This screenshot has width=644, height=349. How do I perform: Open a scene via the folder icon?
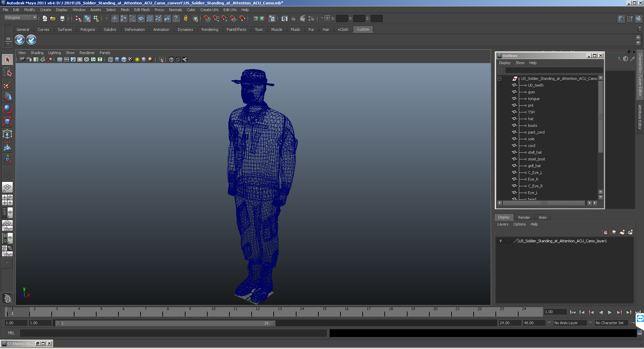click(53, 18)
